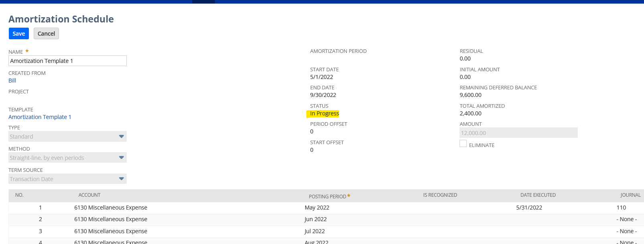Screen dimensions: 644x244
Task: Click Total Amortized value 2,400.00
Action: (x=470, y=113)
